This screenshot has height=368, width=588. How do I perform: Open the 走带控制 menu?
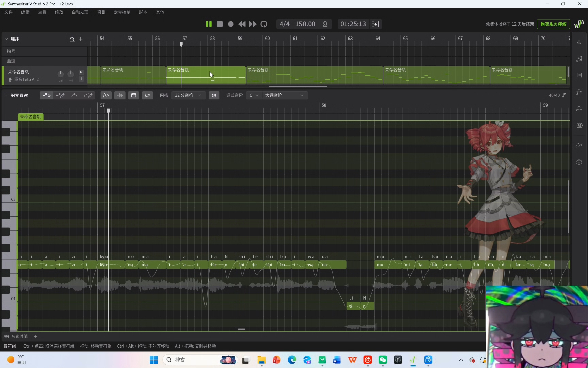(x=122, y=12)
